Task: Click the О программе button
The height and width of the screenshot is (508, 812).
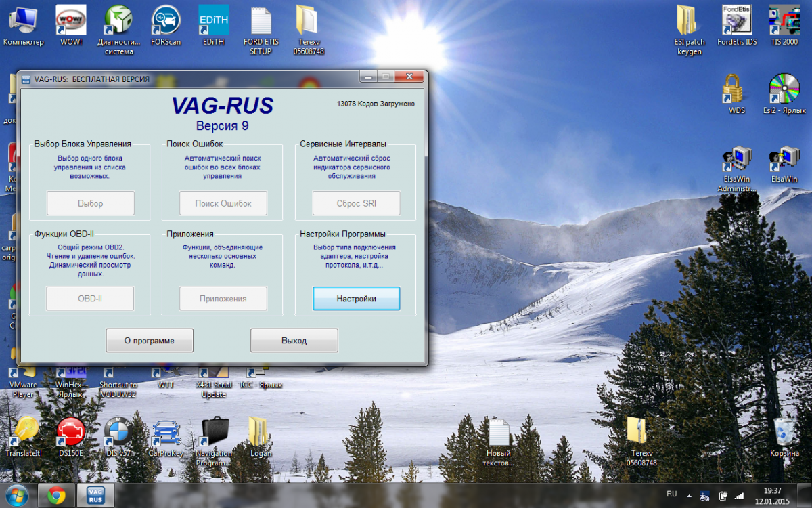Action: click(150, 341)
